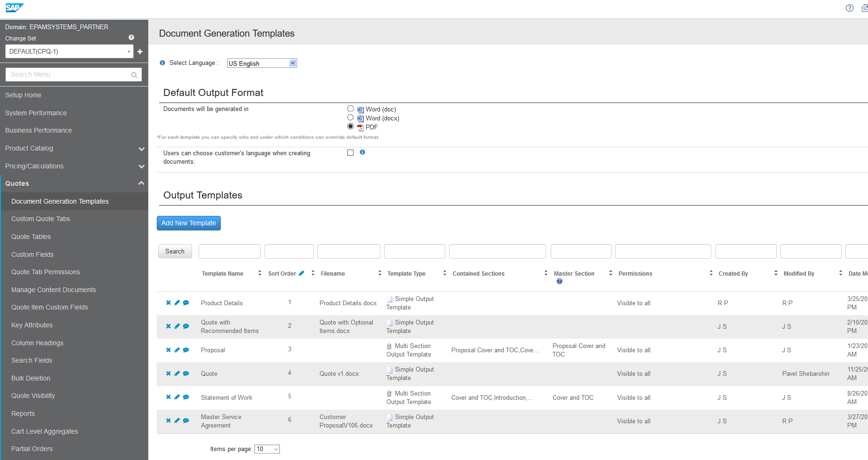Open Cart Level Aggregates link

click(x=45, y=431)
